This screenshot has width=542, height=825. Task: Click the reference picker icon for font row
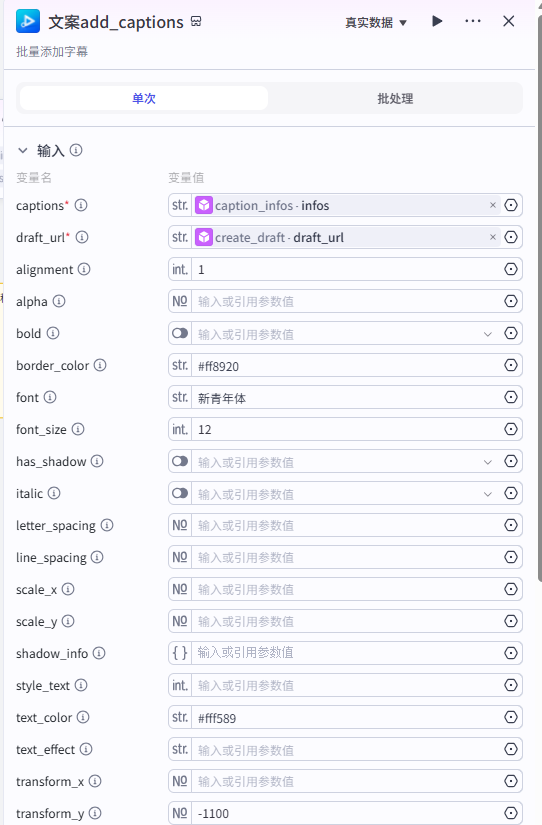coord(510,397)
